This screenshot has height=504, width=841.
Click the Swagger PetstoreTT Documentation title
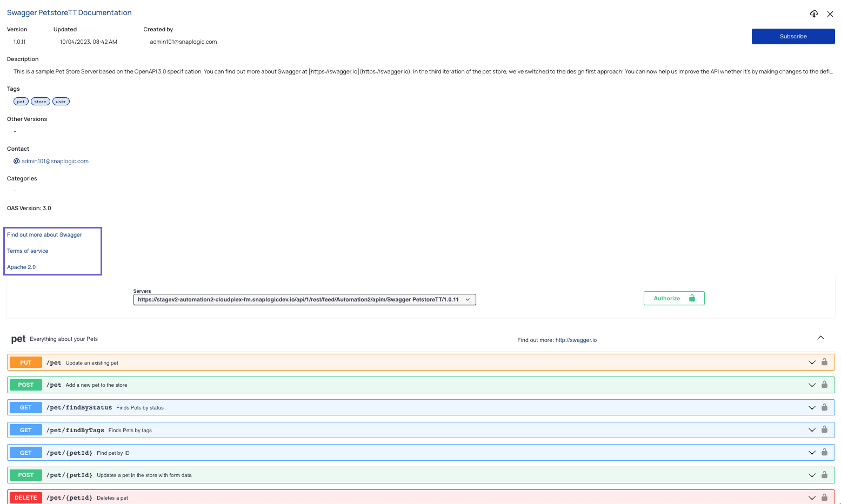tap(69, 12)
